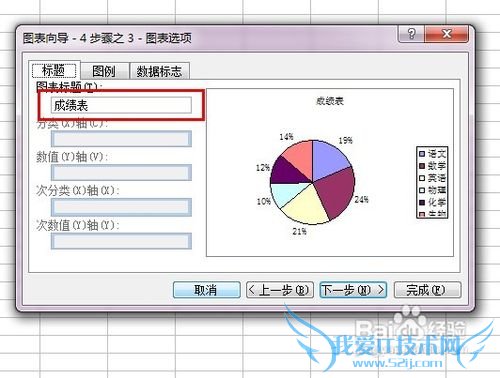Click the 英语 legend color swatch
Viewport: 500px width, 378px height.
pos(422,178)
